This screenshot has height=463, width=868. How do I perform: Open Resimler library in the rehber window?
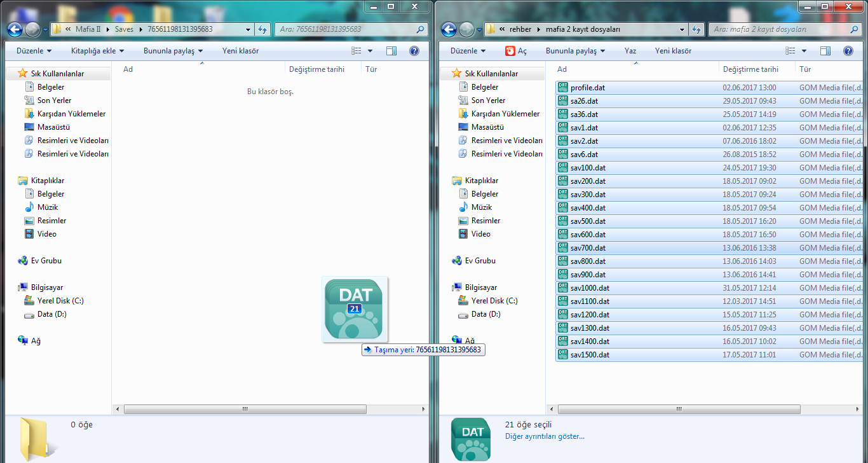pos(486,221)
